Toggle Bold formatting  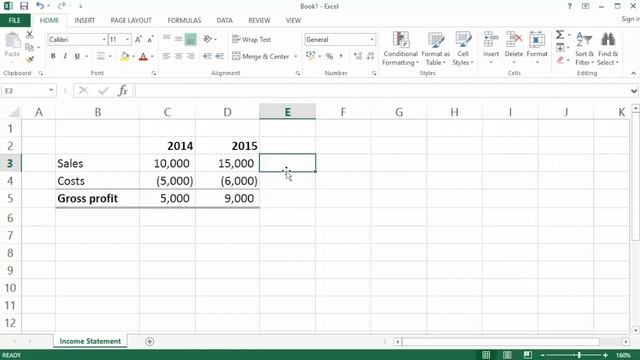point(53,56)
